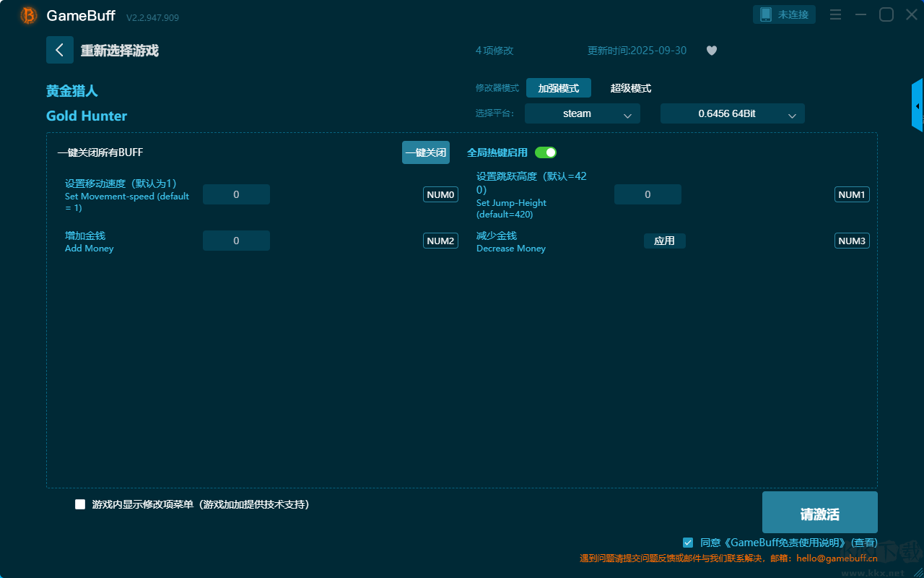Viewport: 924px width, 578px height.
Task: Switch to 超级模式 mode tab
Action: (x=630, y=88)
